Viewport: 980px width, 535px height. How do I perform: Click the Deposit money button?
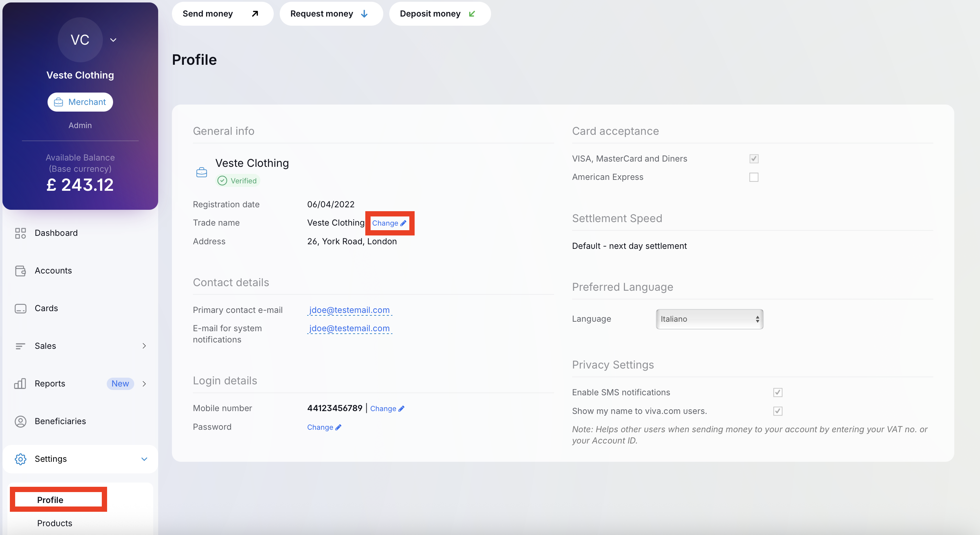[439, 14]
